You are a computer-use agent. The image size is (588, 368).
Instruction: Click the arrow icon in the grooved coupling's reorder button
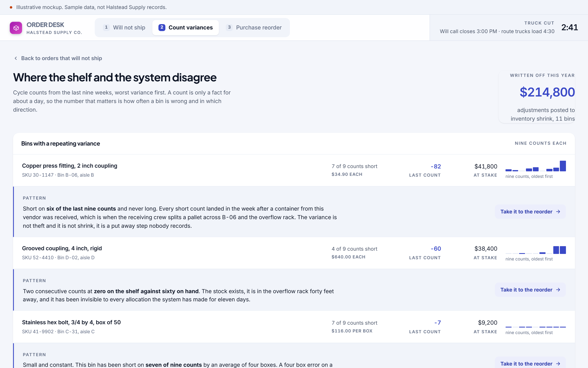[558, 290]
